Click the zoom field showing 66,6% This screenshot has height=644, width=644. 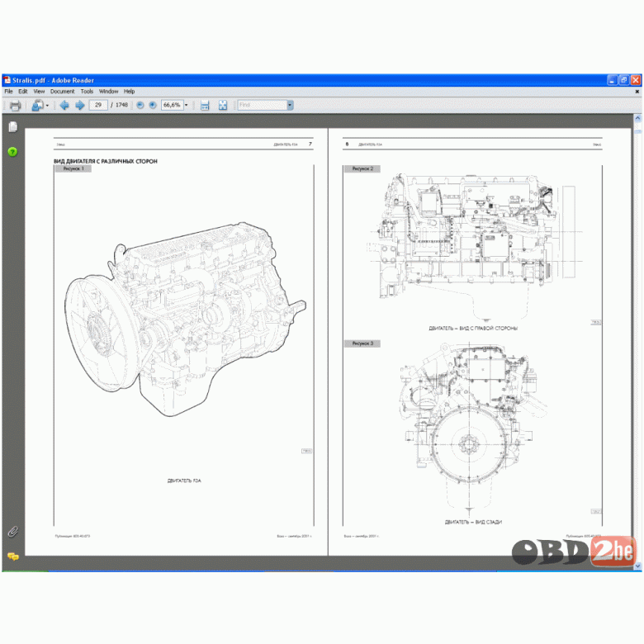tap(172, 105)
